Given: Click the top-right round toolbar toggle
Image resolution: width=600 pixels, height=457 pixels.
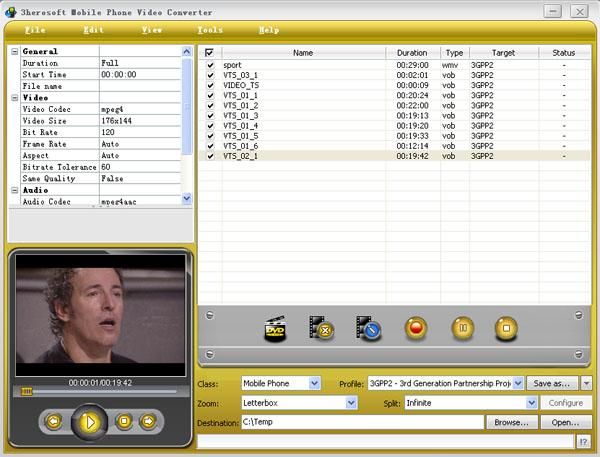Looking at the screenshot, I should 579,315.
